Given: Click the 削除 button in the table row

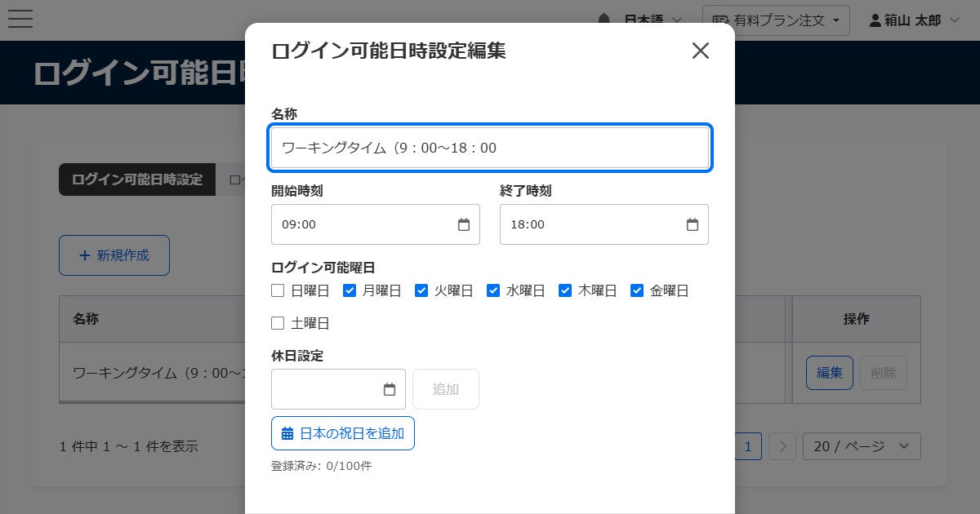Looking at the screenshot, I should point(884,373).
